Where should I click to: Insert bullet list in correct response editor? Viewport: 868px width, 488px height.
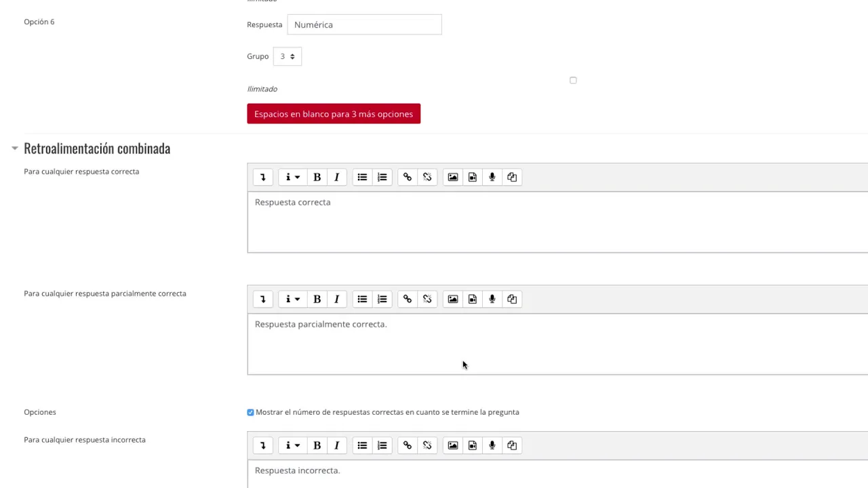pos(362,177)
